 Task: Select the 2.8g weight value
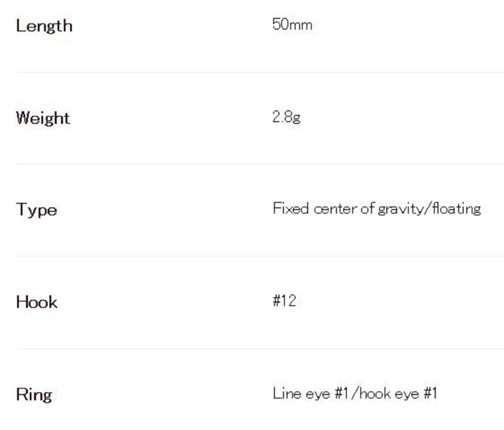[286, 117]
